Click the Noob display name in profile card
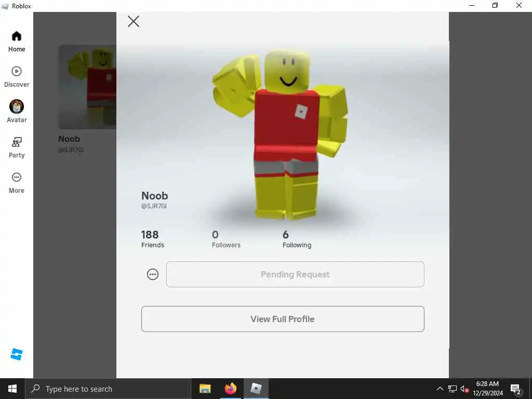 coord(155,196)
